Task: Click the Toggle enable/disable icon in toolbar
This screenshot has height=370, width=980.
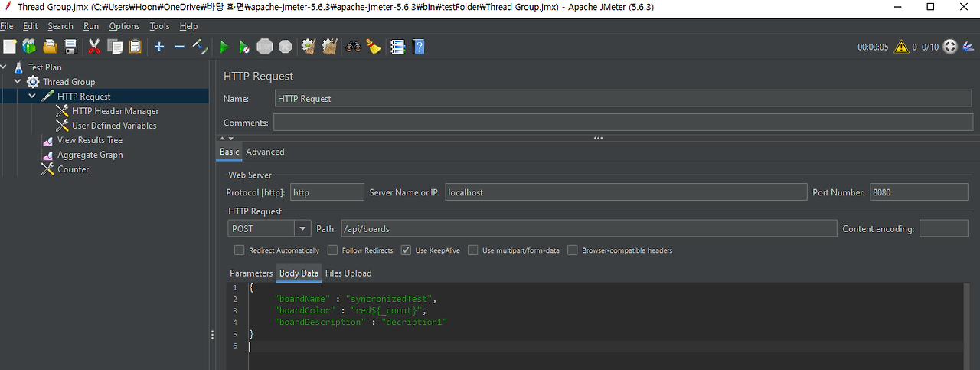Action: click(200, 47)
